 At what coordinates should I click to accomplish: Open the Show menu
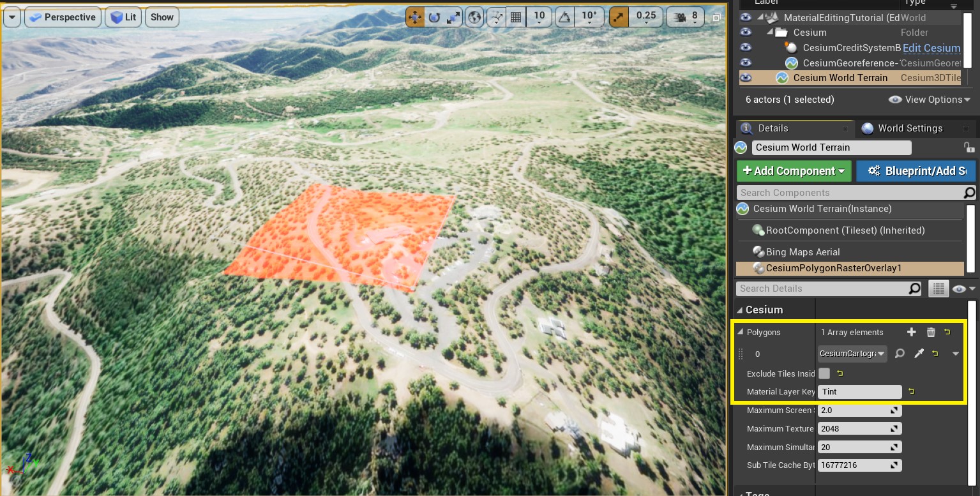[162, 17]
